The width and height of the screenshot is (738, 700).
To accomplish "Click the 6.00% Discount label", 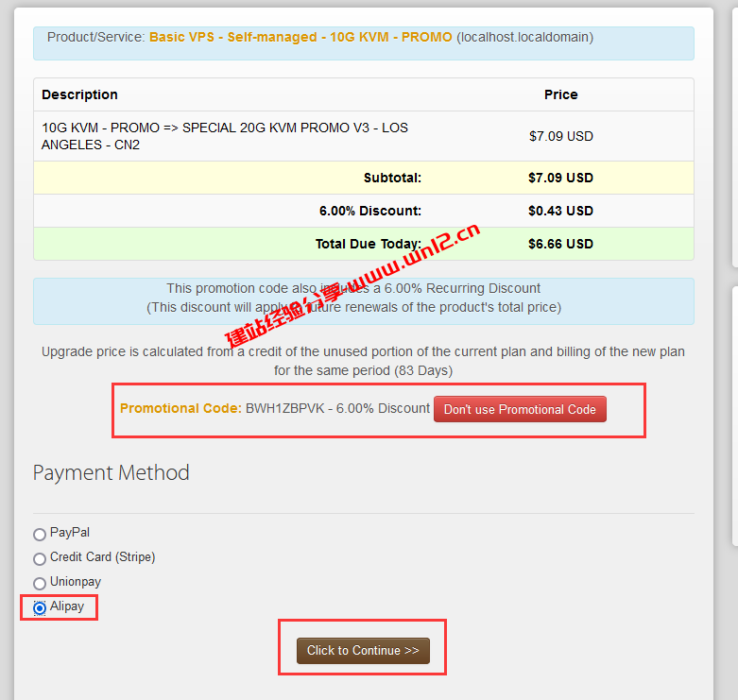I will click(369, 211).
